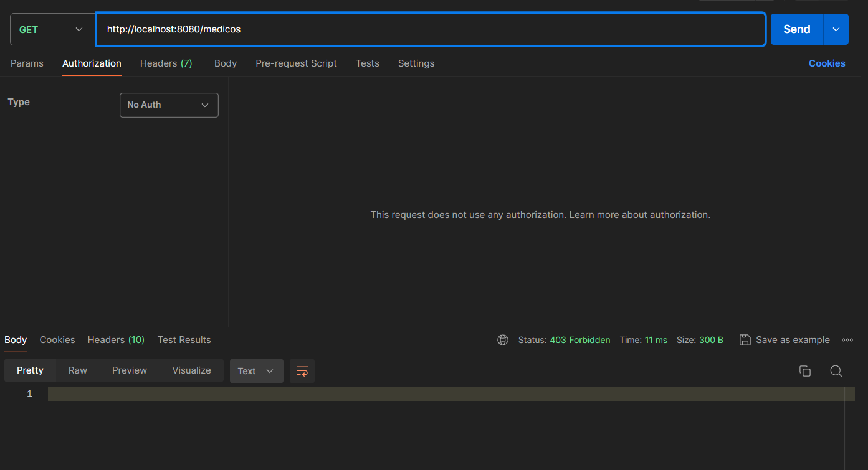868x470 pixels.
Task: Open the request Headers (7) tab
Action: pos(166,63)
